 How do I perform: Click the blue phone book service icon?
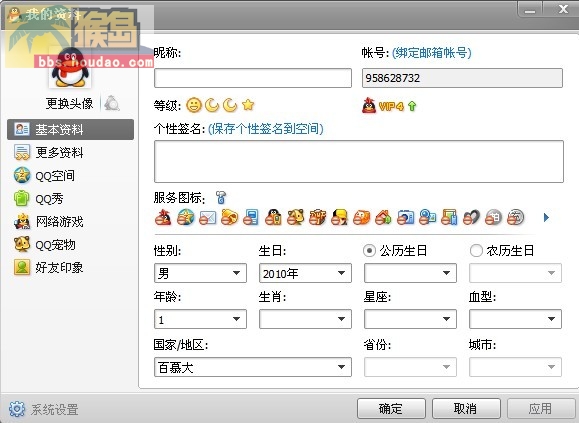coord(251,217)
